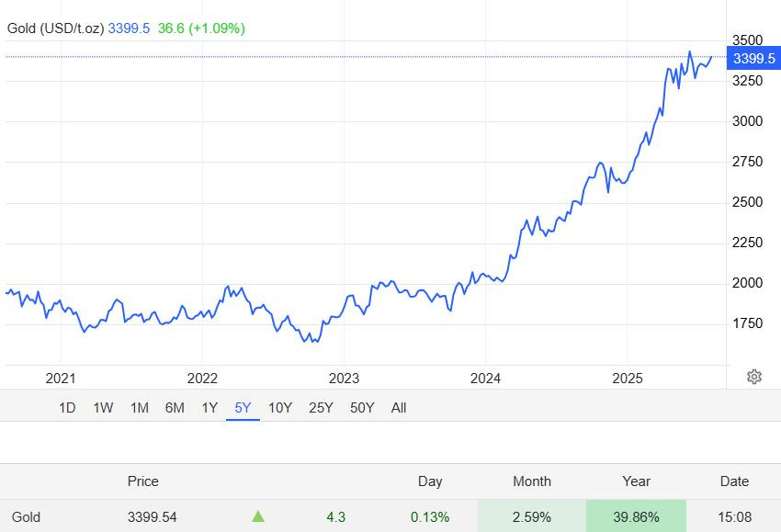Click the Gold (USD/t.oz) chart title
Image resolution: width=781 pixels, height=532 pixels.
coord(55,28)
